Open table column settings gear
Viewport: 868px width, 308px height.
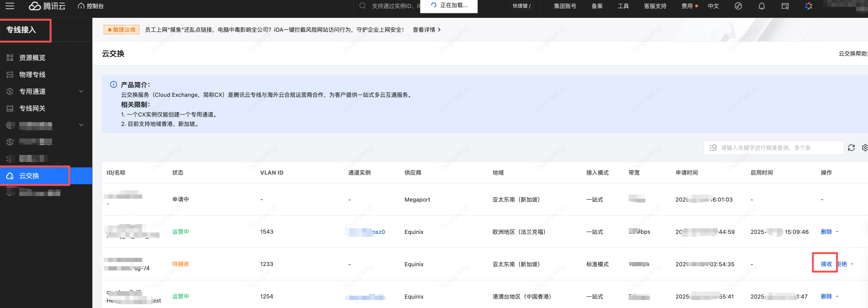tap(865, 148)
